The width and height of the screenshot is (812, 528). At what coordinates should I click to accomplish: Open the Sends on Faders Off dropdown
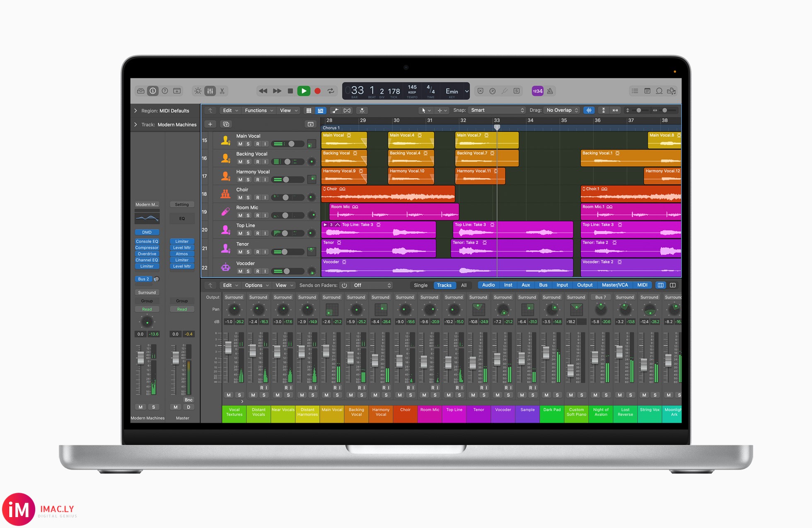coord(372,286)
